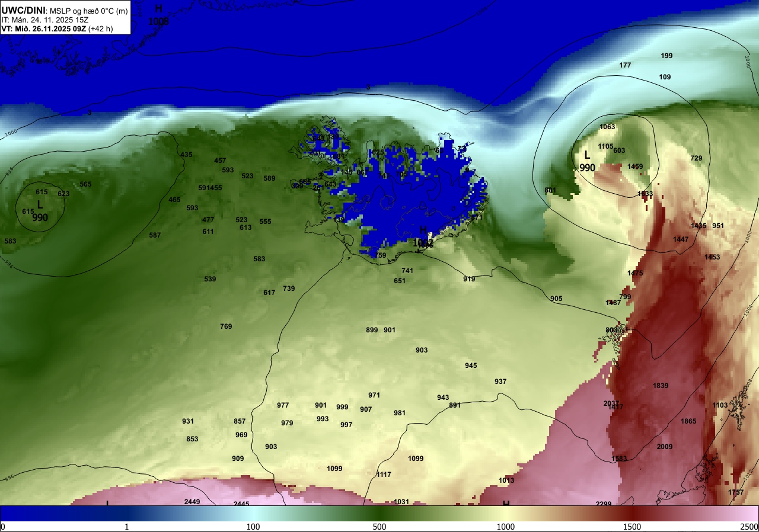Select the 1031 height value
The height and width of the screenshot is (532, 759).
[x=401, y=502]
